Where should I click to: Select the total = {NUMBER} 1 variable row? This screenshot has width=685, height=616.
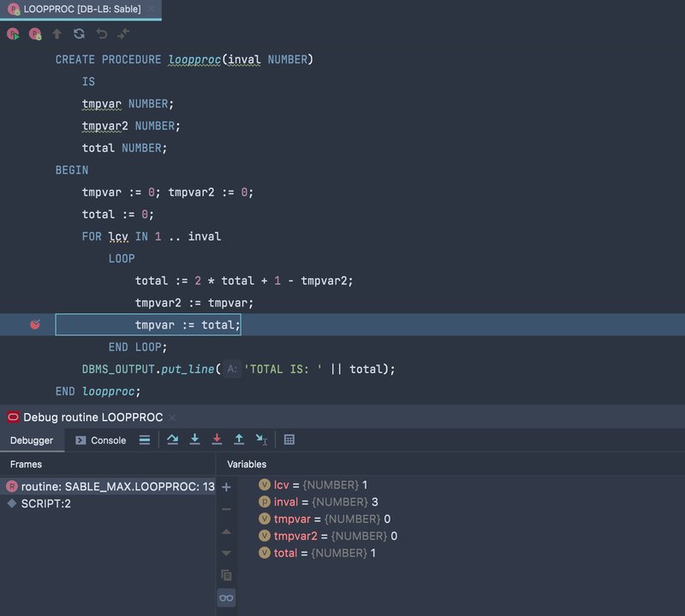click(x=317, y=553)
